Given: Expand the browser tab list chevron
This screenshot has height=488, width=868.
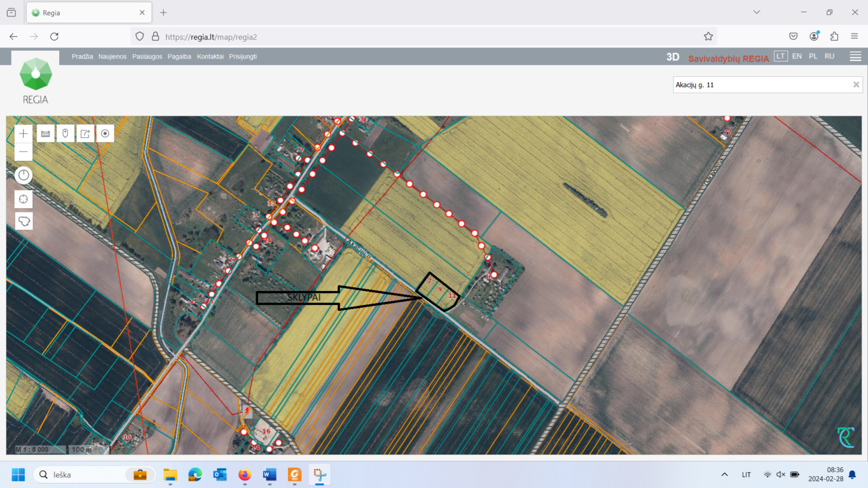Looking at the screenshot, I should (757, 12).
